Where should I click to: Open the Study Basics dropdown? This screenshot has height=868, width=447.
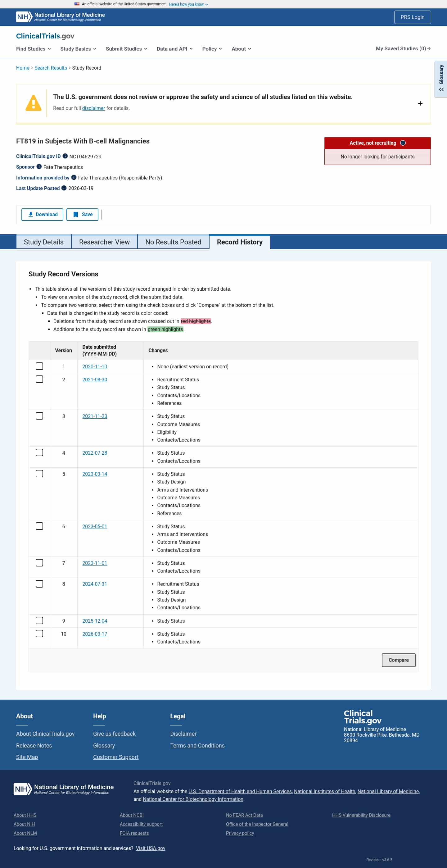point(78,49)
